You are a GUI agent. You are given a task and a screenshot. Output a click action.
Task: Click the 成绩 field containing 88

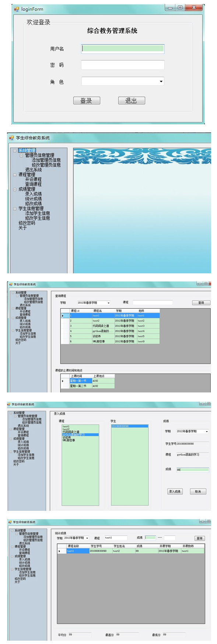tap(192, 470)
